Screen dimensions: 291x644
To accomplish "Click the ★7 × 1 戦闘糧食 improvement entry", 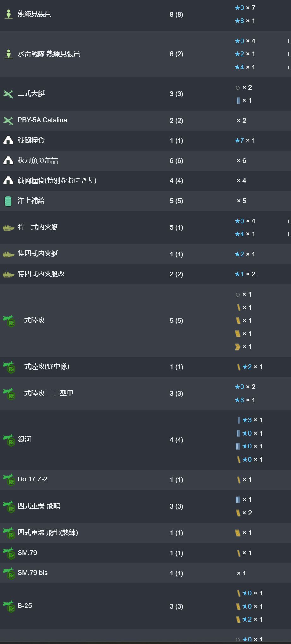I will (x=245, y=140).
